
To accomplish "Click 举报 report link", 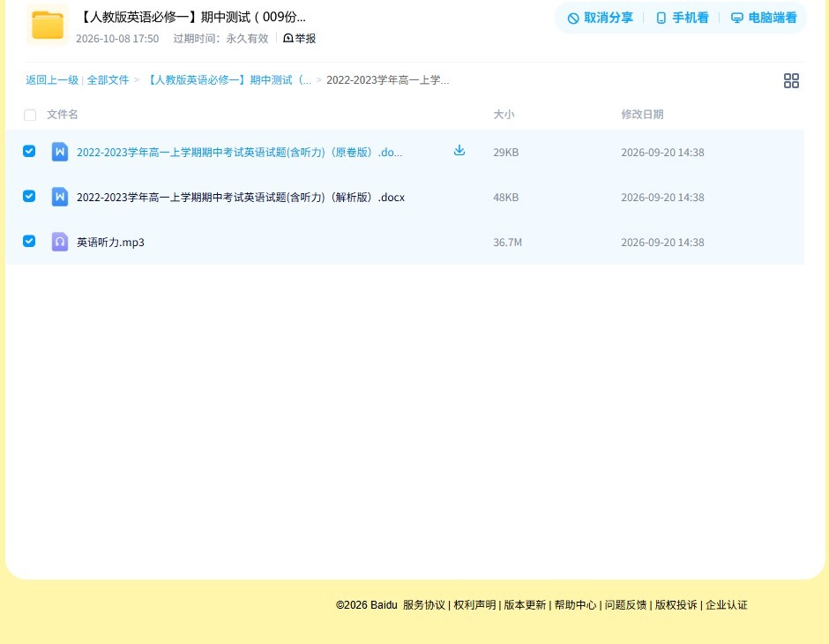I will [x=300, y=38].
